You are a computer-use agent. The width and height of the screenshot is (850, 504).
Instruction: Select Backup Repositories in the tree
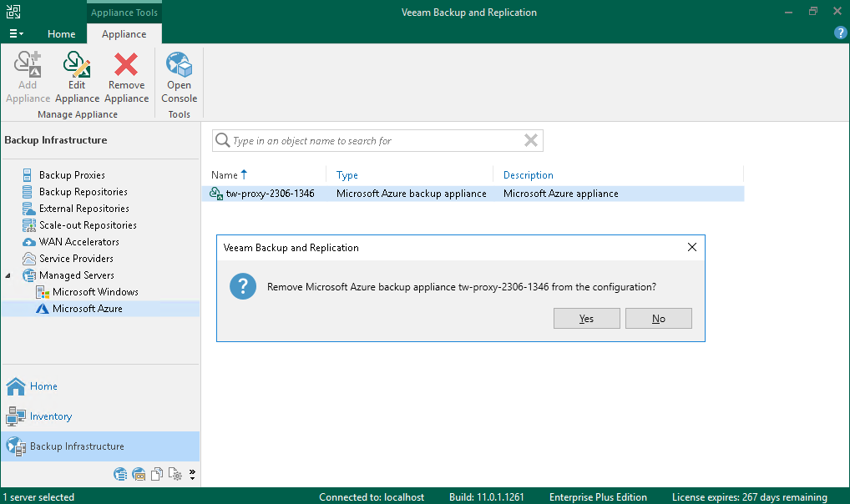(83, 192)
